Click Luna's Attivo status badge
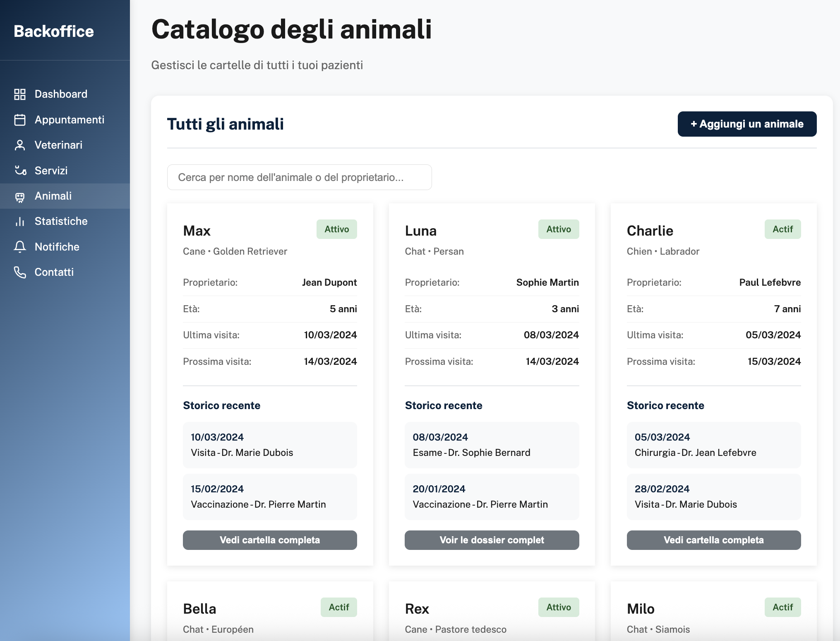This screenshot has height=641, width=840. [x=559, y=229]
